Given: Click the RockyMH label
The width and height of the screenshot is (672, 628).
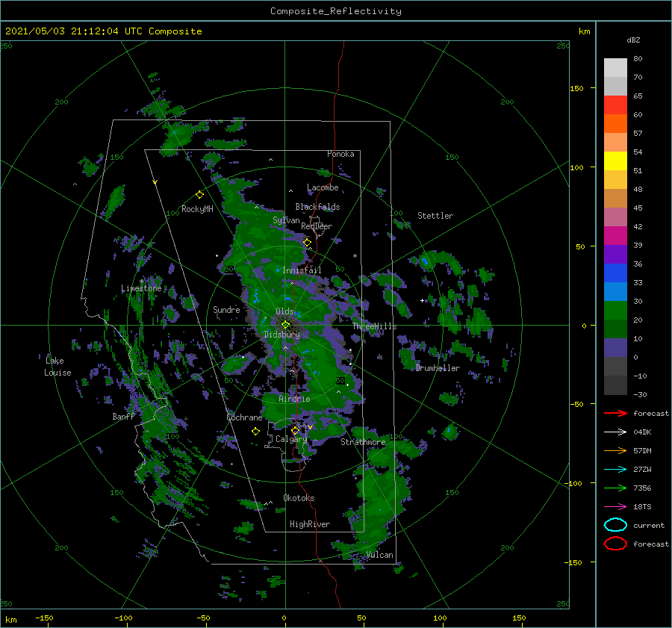Looking at the screenshot, I should pyautogui.click(x=197, y=209).
